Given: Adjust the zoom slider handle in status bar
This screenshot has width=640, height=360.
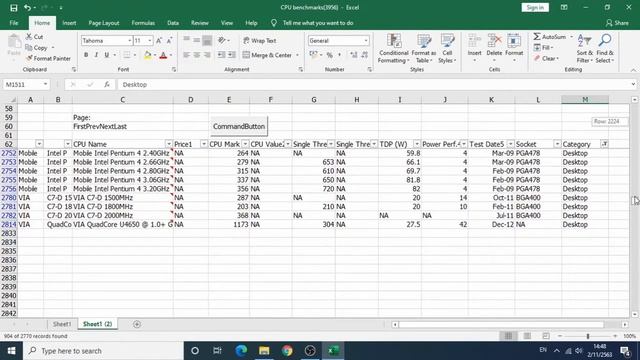Looking at the screenshot, I should point(588,336).
